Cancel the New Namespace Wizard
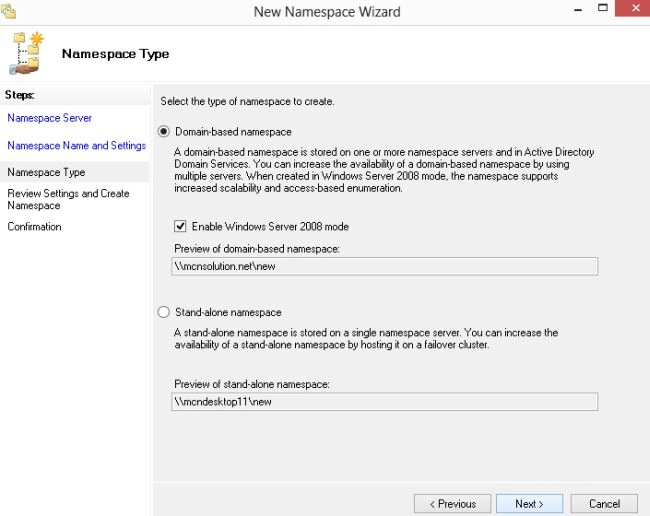650x516 pixels. 604,504
